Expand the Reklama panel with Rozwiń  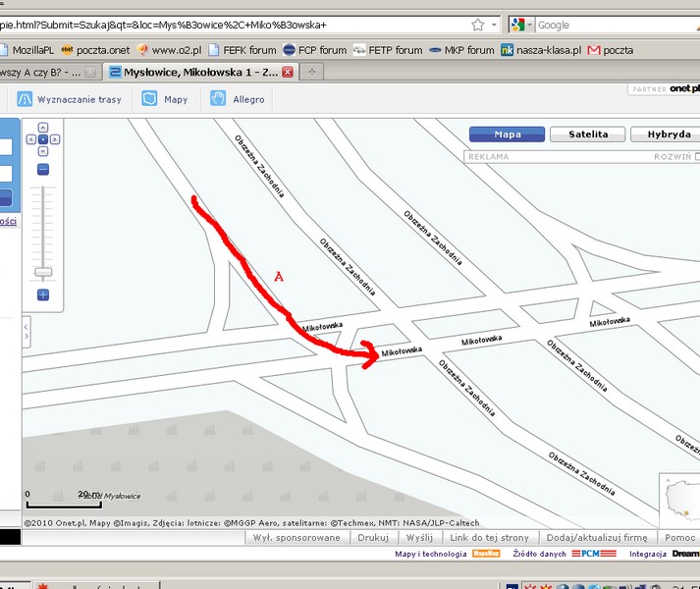coord(675,156)
